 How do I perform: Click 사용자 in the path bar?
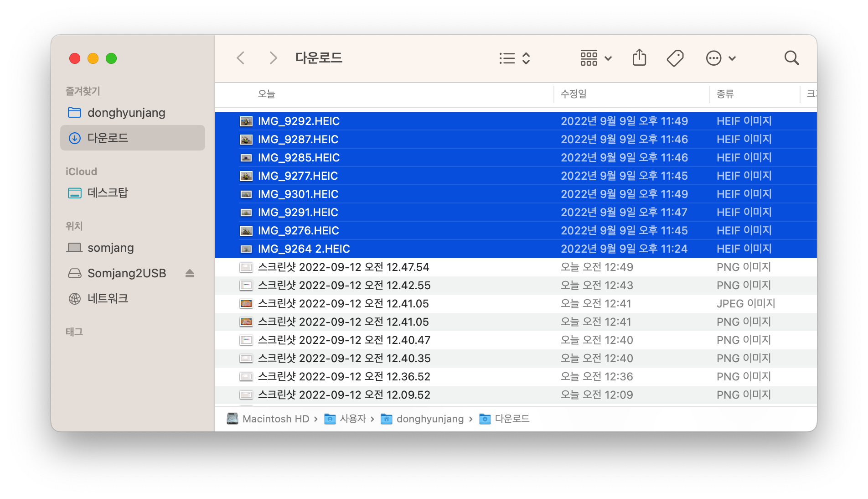point(345,419)
